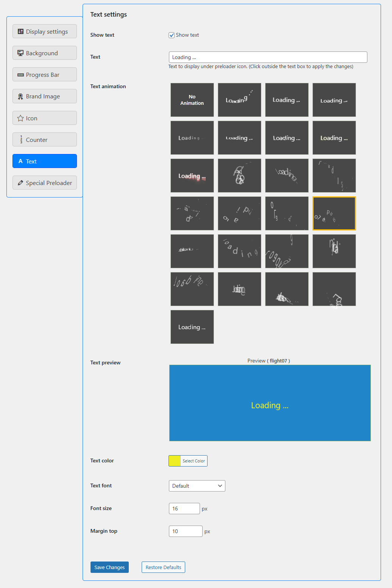Click the Margin top value field
The height and width of the screenshot is (588, 392).
click(185, 531)
